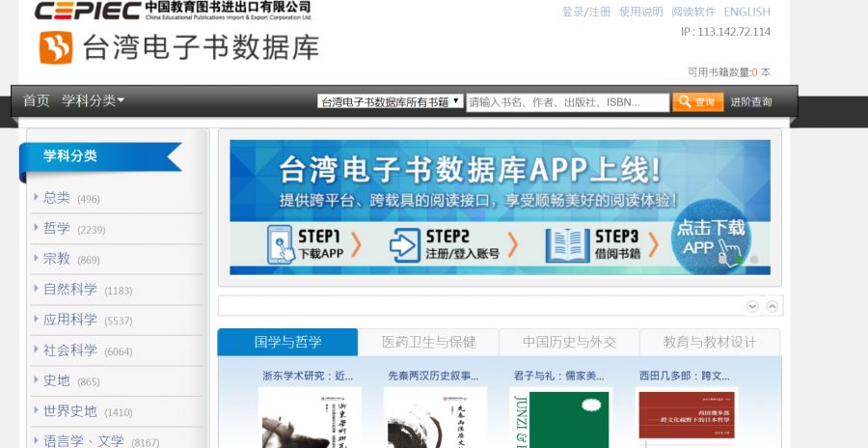Click the 先秦两汉历史叙事 book cover thumbnail
The image size is (868, 448).
[x=436, y=417]
